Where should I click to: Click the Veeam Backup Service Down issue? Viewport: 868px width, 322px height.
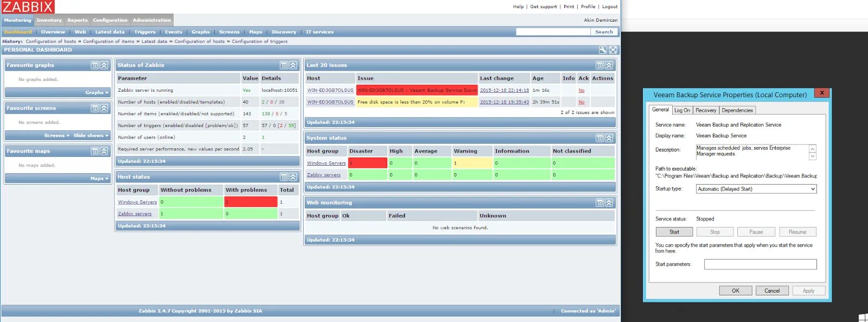(x=417, y=90)
